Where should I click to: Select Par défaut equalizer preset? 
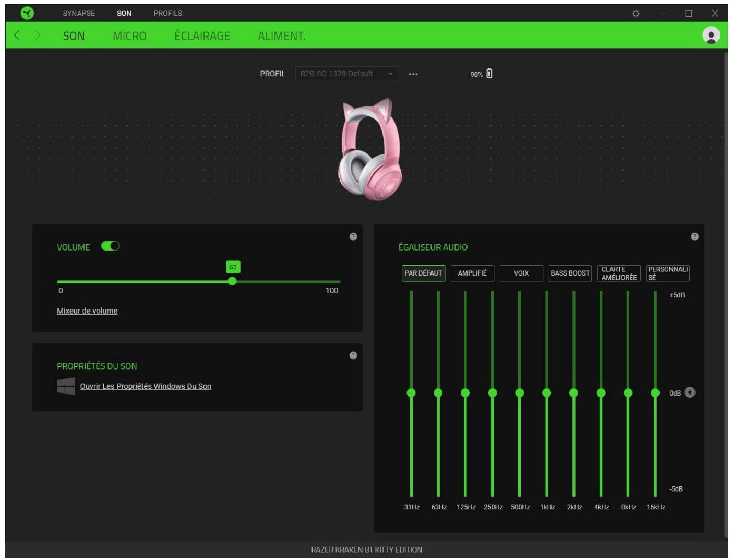423,273
